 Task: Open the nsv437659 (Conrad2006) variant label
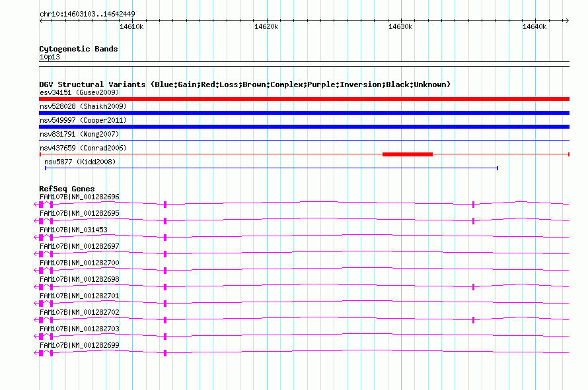(x=83, y=148)
